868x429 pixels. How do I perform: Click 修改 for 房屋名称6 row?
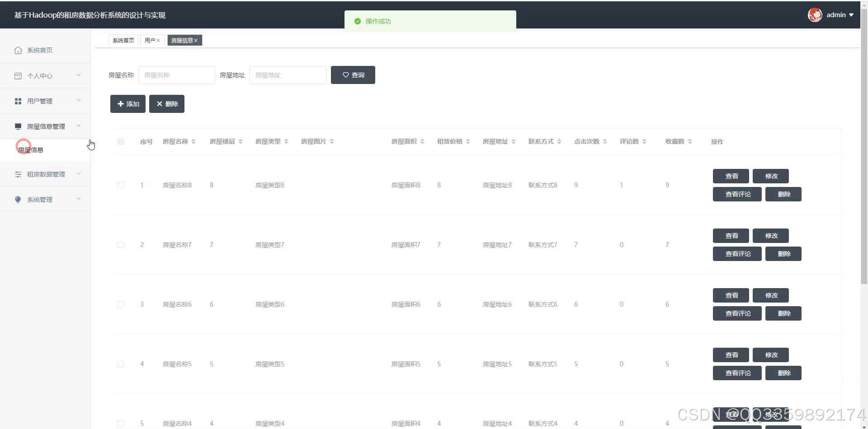click(x=771, y=295)
